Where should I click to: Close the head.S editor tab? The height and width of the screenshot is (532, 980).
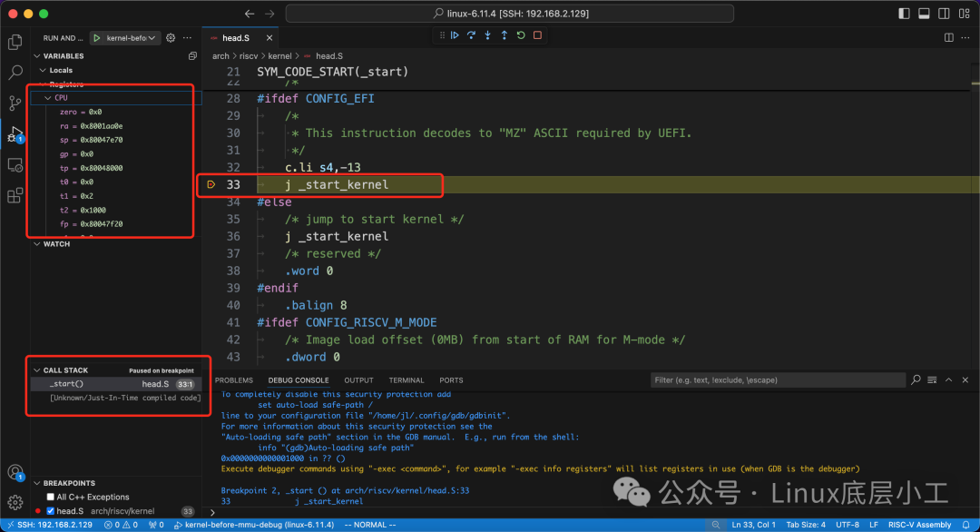269,38
